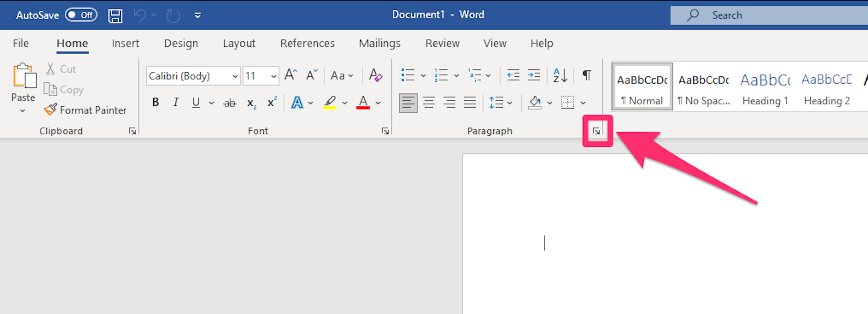The image size is (868, 314).
Task: Click Decrease Font Size icon
Action: [312, 75]
